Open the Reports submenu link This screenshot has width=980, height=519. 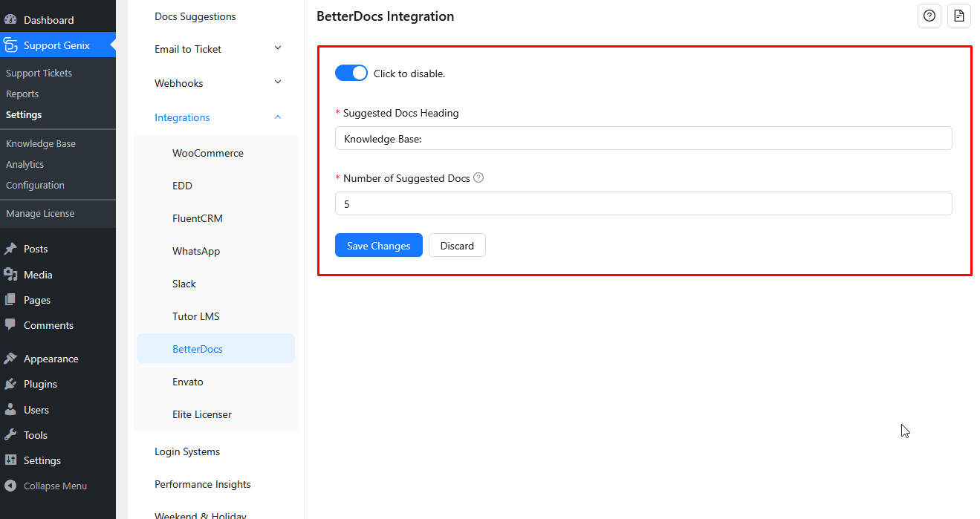[22, 94]
